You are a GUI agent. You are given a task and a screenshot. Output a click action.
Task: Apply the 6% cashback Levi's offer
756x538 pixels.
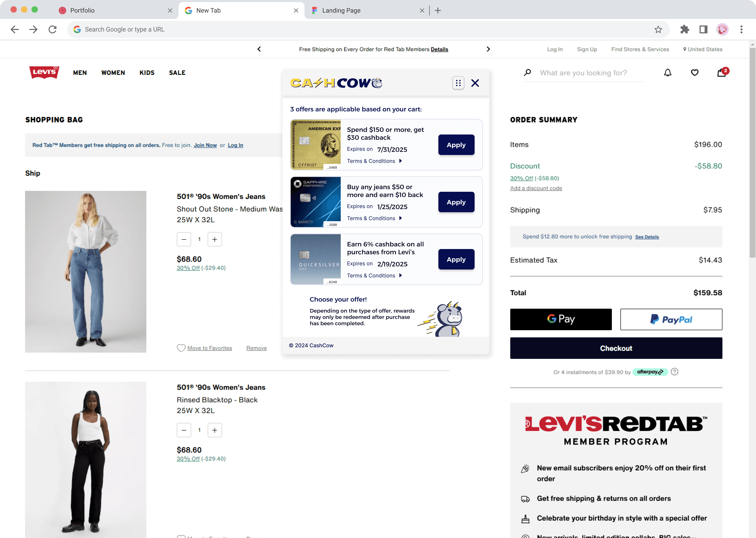pos(456,259)
